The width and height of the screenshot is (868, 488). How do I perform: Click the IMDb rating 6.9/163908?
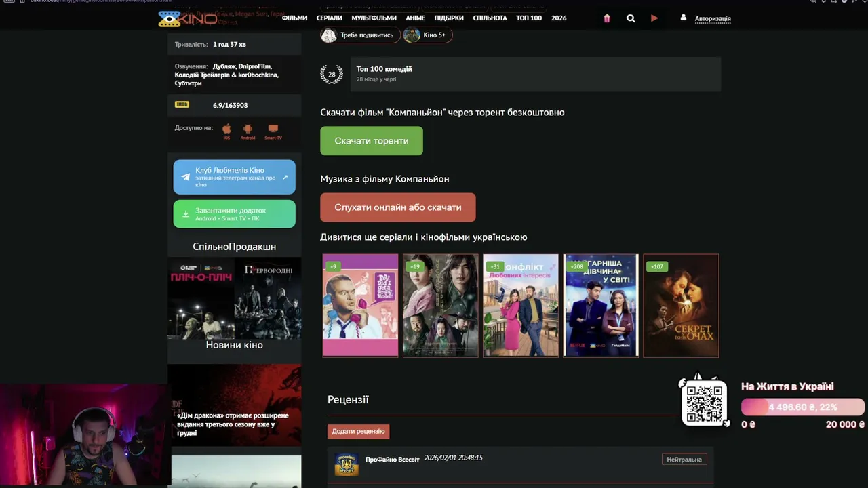click(x=231, y=106)
